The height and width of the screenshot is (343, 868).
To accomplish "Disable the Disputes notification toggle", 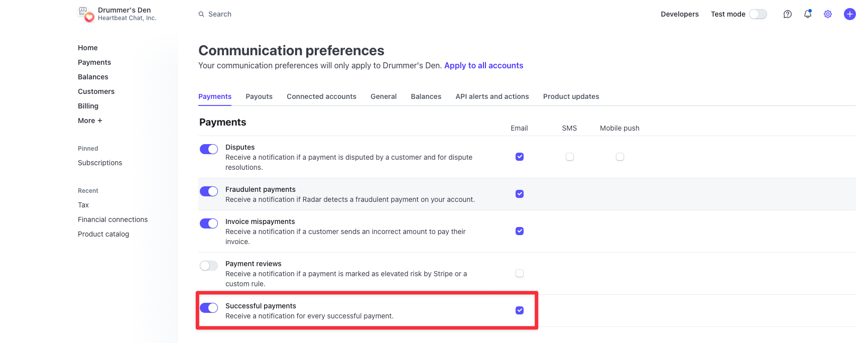I will pyautogui.click(x=209, y=149).
